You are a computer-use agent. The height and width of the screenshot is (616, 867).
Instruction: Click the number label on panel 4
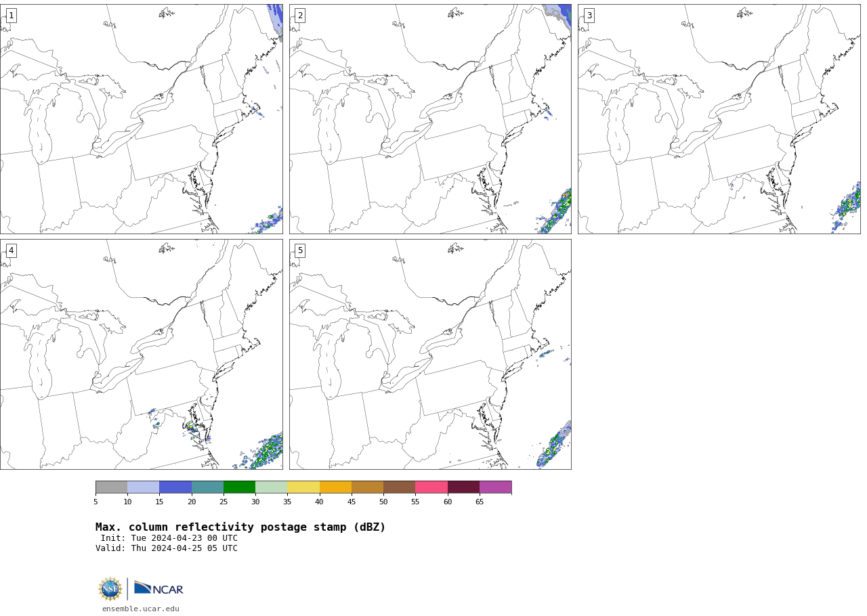coord(11,250)
